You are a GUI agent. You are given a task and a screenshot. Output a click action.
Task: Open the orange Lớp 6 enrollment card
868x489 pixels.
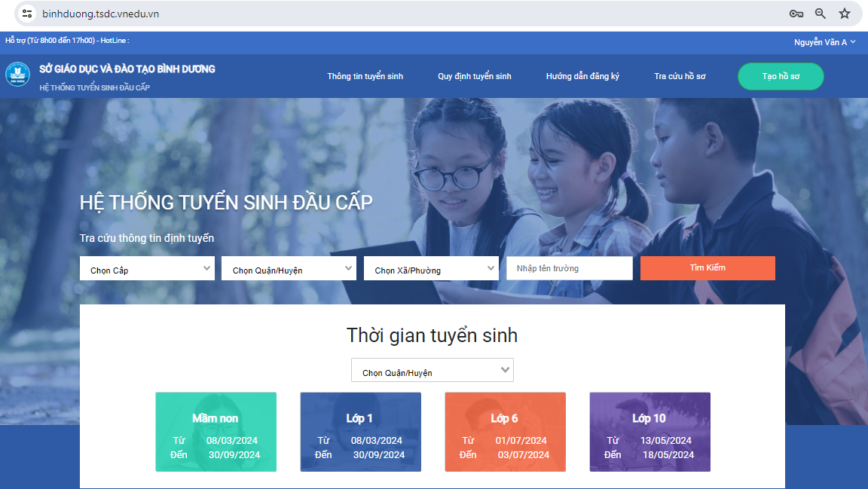point(505,432)
